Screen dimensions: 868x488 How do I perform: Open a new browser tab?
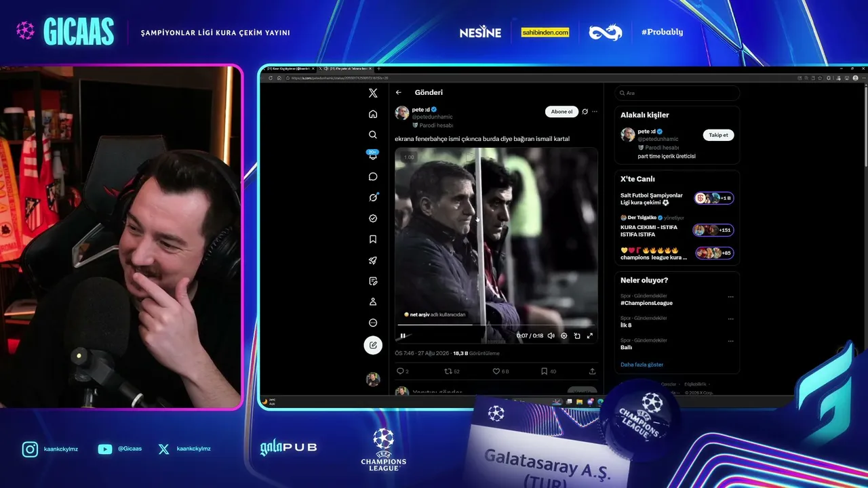(x=378, y=68)
